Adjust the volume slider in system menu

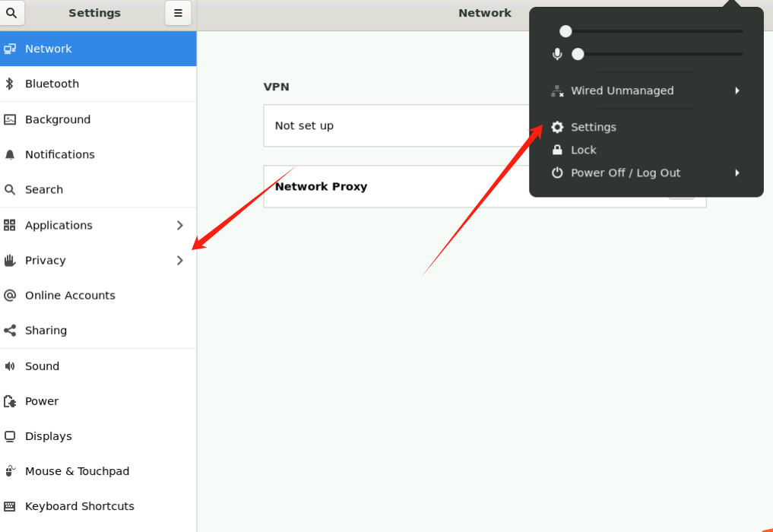[651, 31]
